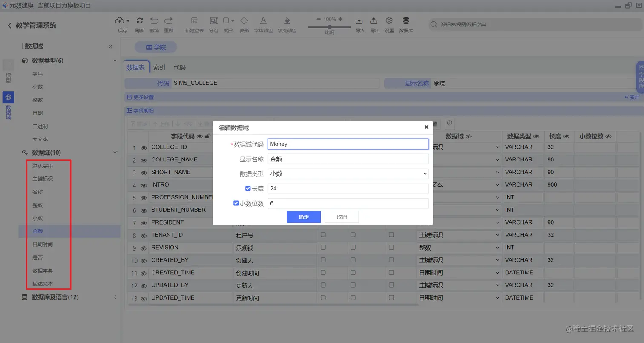Go back using arrow beside 教学管理系统
This screenshot has width=644, height=343.
pyautogui.click(x=9, y=26)
